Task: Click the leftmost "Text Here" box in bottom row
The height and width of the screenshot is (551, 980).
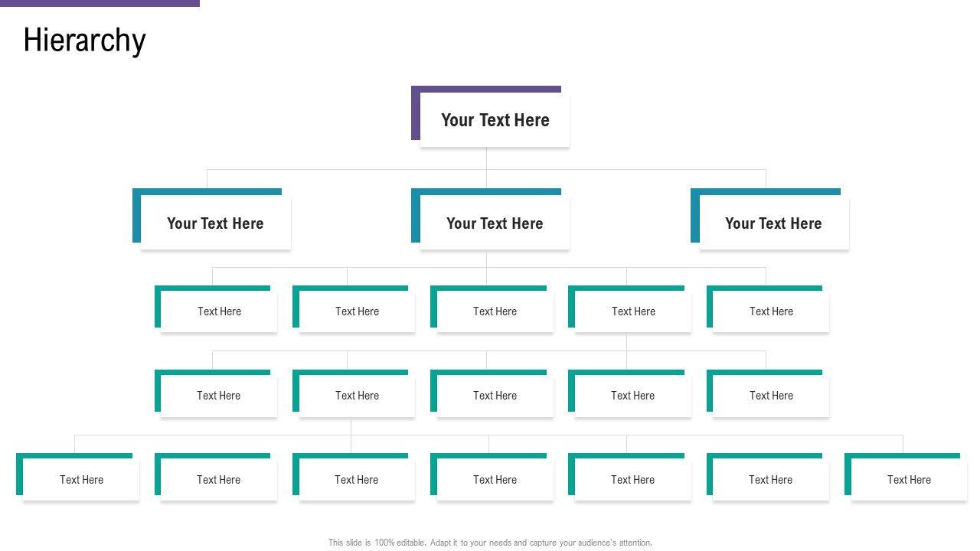Action: [81, 480]
